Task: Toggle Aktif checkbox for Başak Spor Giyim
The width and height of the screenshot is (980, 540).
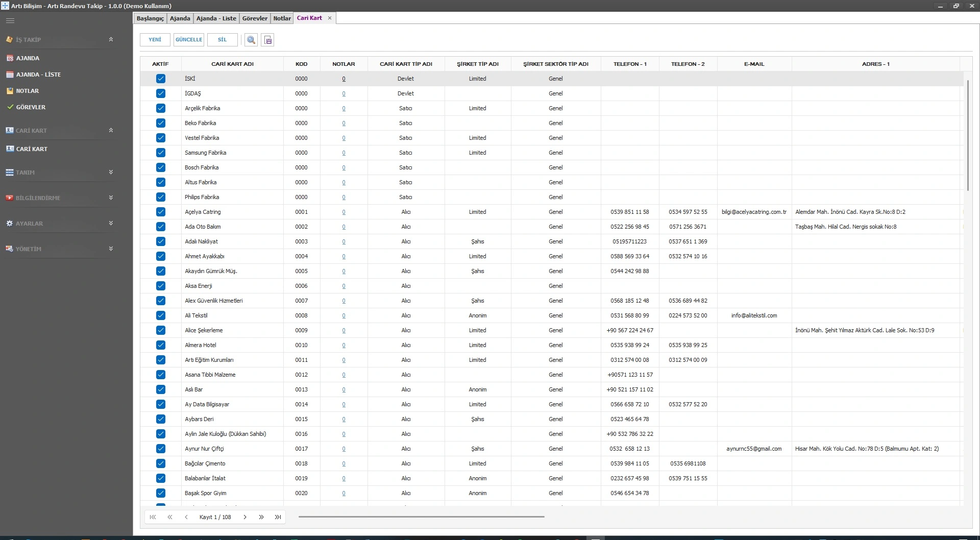Action: [x=161, y=493]
